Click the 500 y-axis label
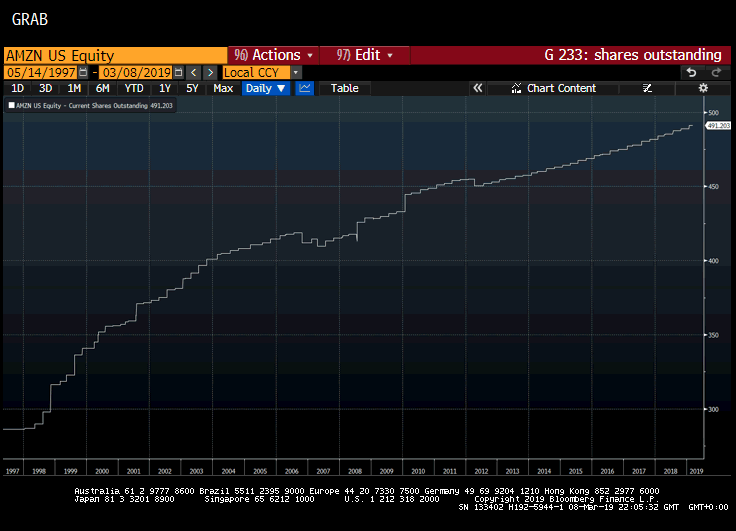Viewport: 736px width, 531px height. point(713,113)
